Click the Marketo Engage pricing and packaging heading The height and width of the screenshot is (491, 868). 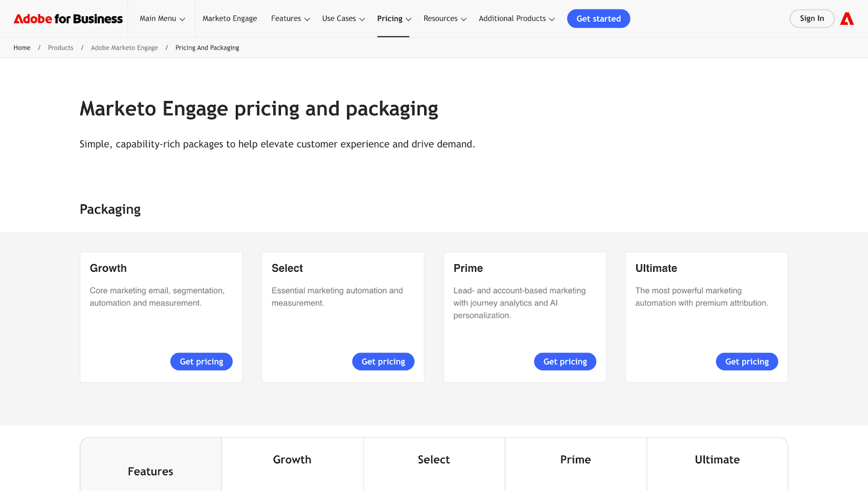click(x=259, y=109)
